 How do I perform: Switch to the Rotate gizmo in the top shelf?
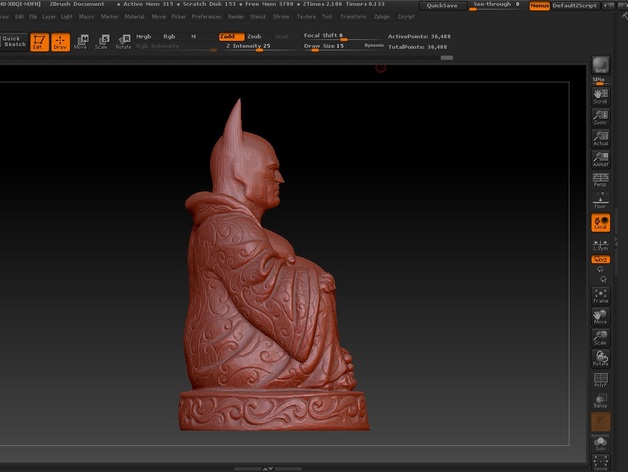coord(123,42)
